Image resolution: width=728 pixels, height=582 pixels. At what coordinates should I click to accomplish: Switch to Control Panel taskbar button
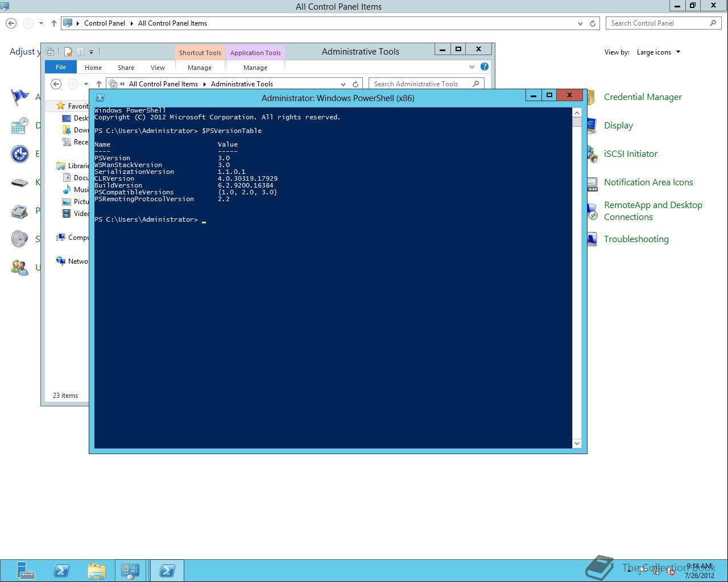(x=130, y=571)
